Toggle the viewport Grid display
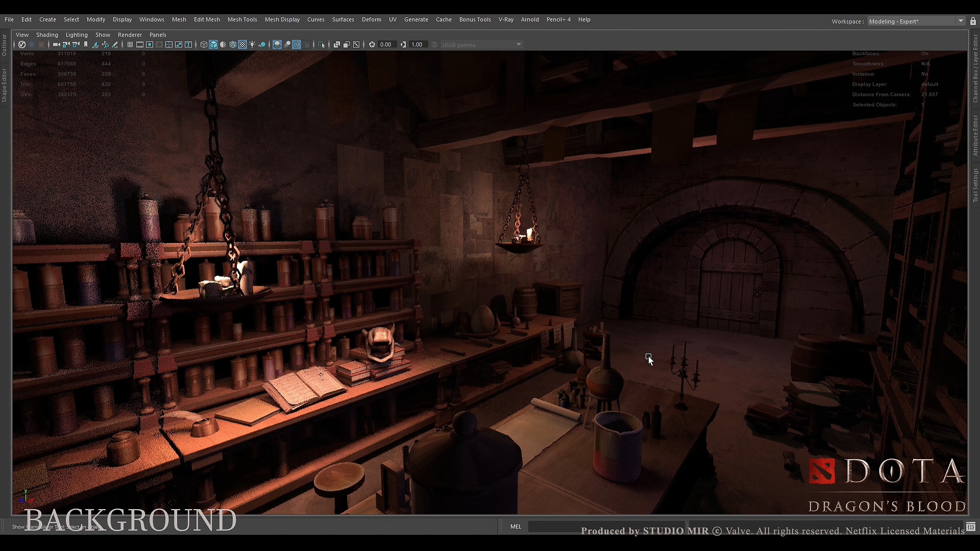The height and width of the screenshot is (551, 980). pyautogui.click(x=130, y=44)
